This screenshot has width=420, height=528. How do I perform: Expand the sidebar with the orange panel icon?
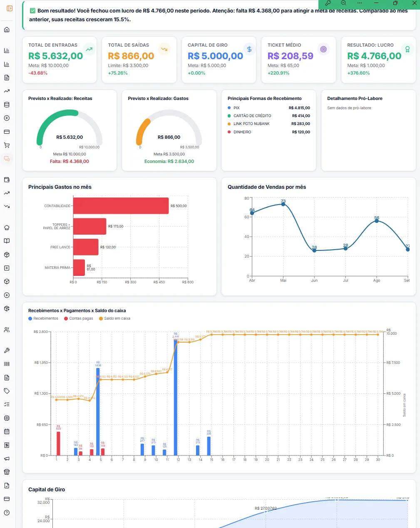tap(10, 8)
